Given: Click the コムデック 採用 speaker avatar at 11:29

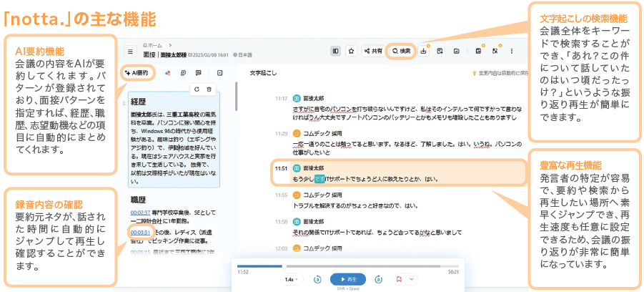Looking at the screenshot, I should click(297, 133).
